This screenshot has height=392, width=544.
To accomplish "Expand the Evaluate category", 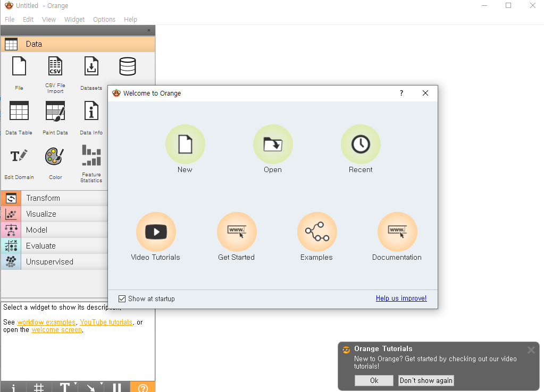I will click(x=54, y=246).
